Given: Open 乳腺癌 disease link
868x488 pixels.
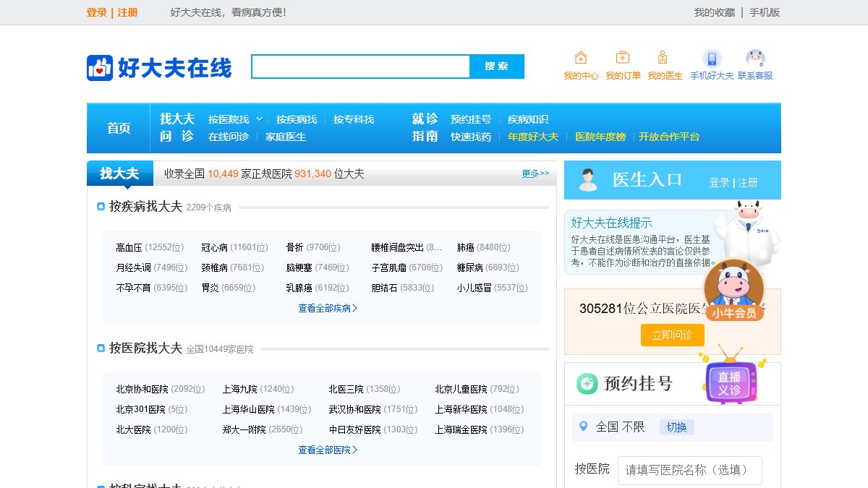Looking at the screenshot, I should (x=299, y=288).
